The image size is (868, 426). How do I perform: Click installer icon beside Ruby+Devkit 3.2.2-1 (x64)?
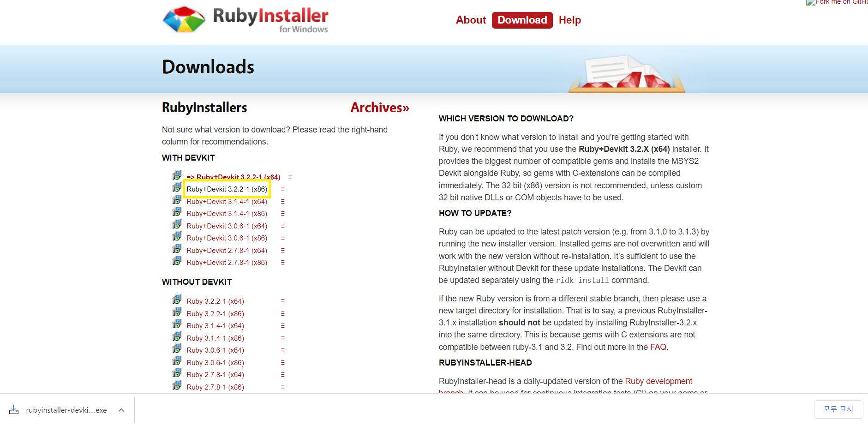coord(177,175)
